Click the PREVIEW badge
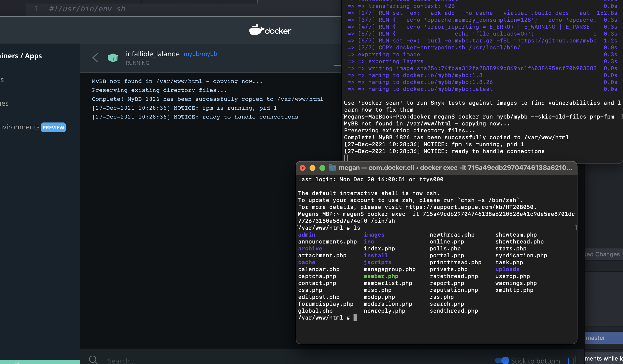The width and height of the screenshot is (623, 364). (53, 127)
